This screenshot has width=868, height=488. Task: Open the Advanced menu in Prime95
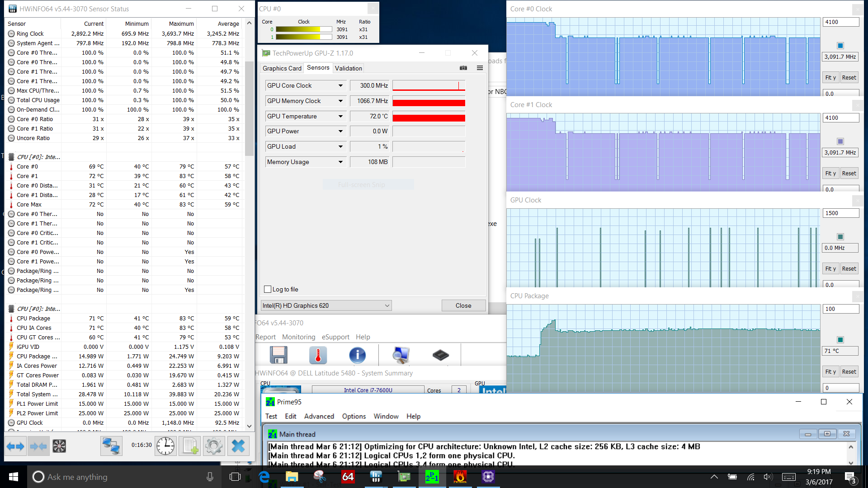319,416
